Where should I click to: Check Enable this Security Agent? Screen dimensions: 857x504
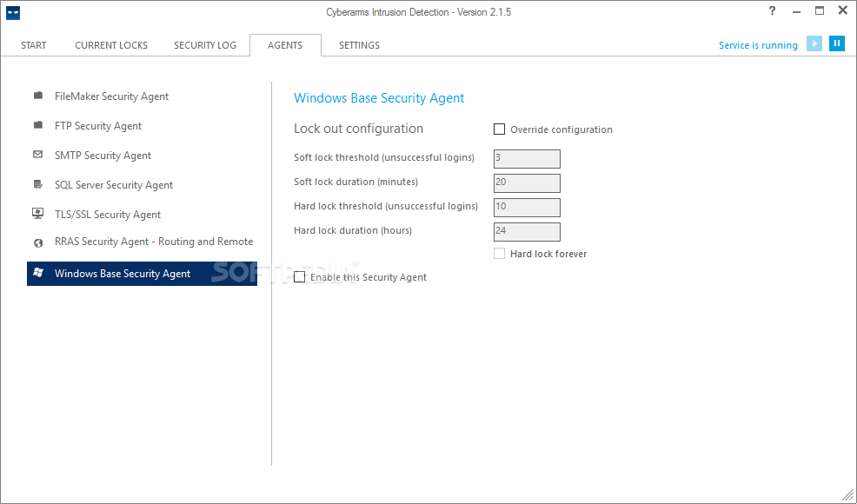click(x=300, y=276)
